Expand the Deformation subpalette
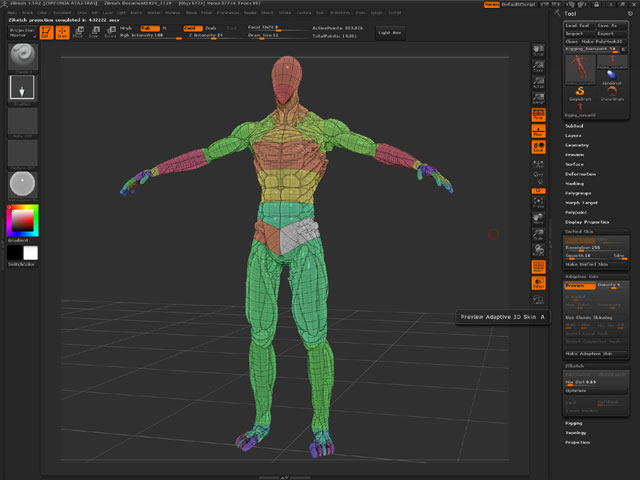 coord(581,174)
